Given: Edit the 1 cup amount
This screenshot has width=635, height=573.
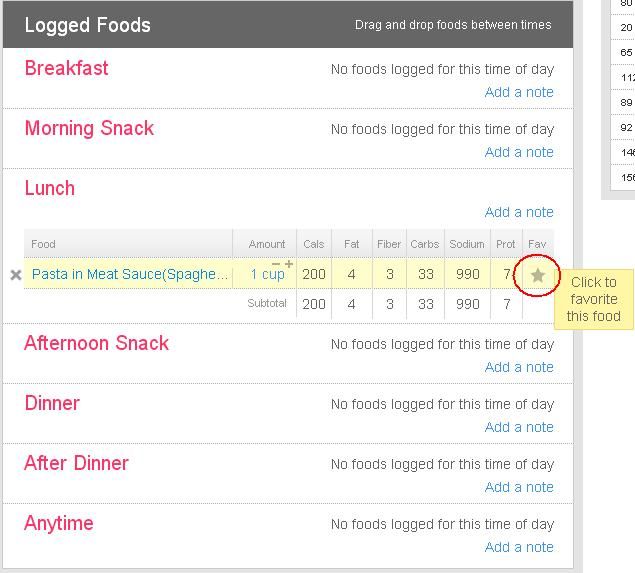Looking at the screenshot, I should (267, 275).
